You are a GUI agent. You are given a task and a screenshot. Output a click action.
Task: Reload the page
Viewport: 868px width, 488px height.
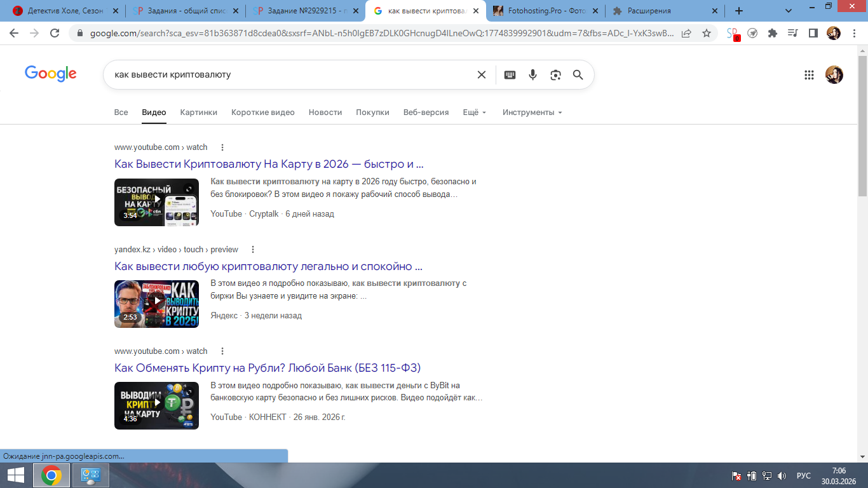point(55,33)
